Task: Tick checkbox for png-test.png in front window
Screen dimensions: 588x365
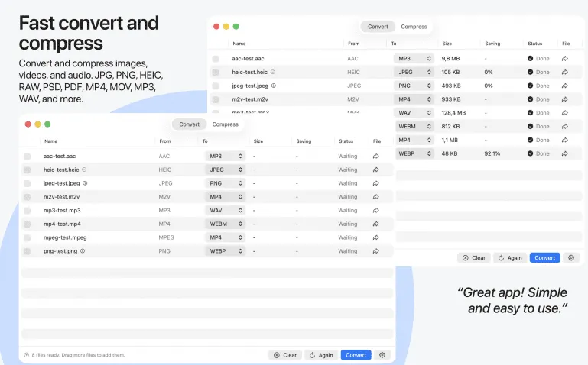Action: 27,251
